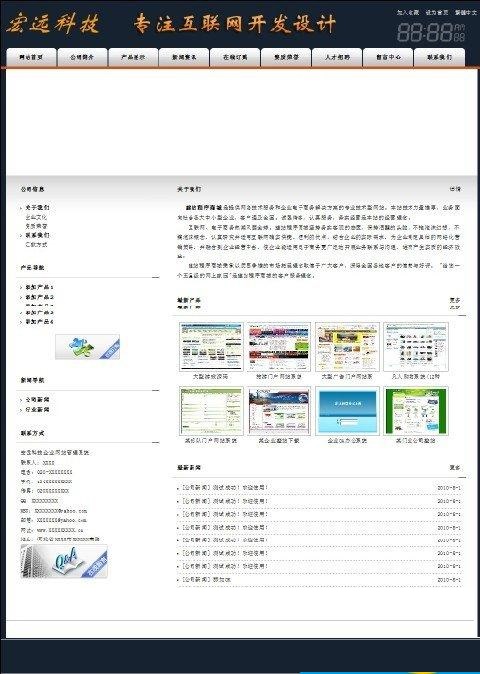Viewport: 480px width, 674px height.
Task: Click the 更多 link beside 最新新闻
Action: point(455,468)
